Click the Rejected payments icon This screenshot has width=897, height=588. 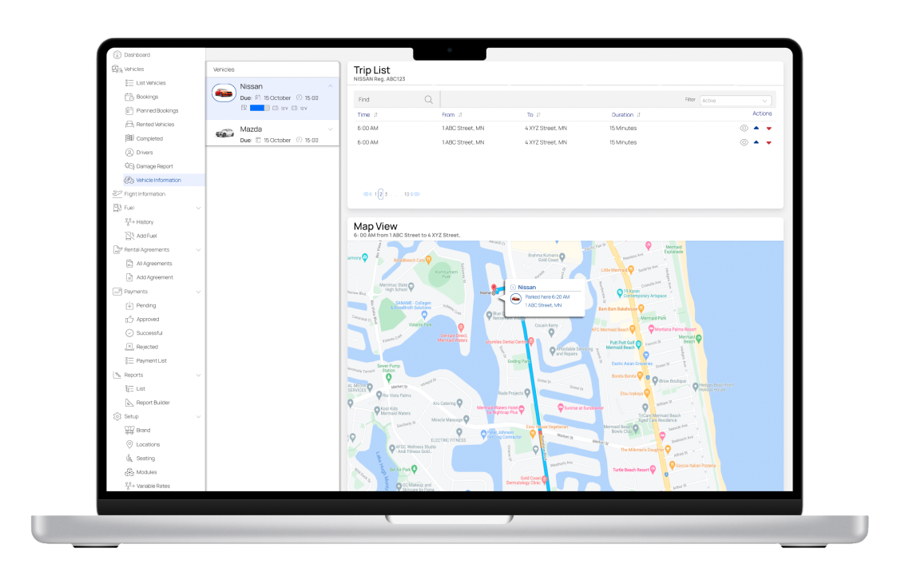129,347
